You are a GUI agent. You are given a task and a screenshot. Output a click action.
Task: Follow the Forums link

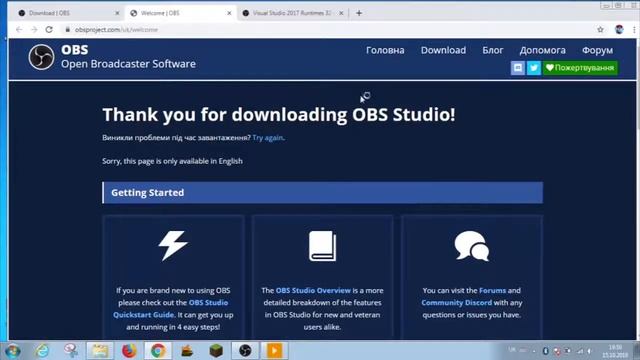(x=492, y=290)
